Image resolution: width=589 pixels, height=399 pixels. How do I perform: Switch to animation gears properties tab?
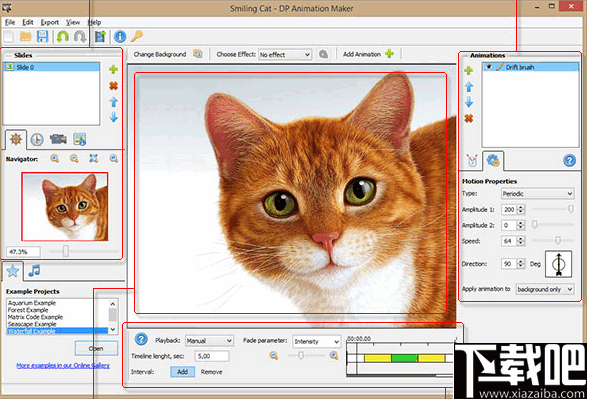[x=493, y=161]
